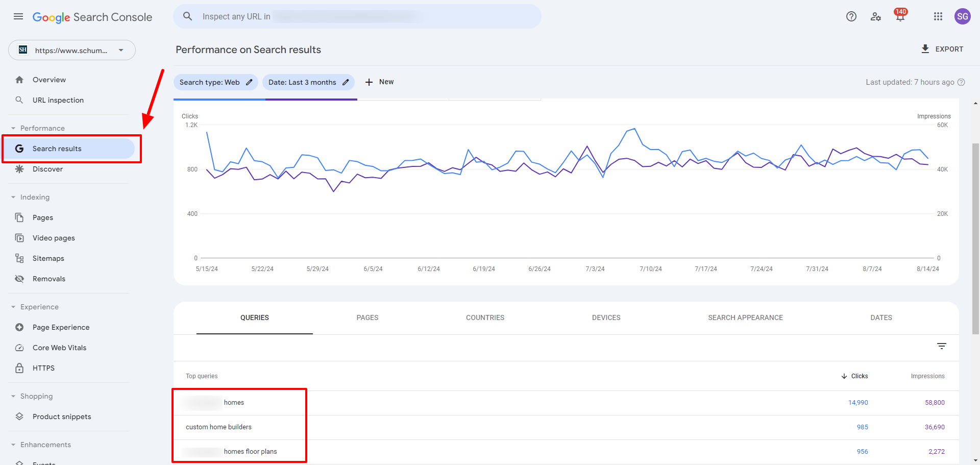The height and width of the screenshot is (465, 980).
Task: Click Last updated info help icon
Action: (961, 82)
